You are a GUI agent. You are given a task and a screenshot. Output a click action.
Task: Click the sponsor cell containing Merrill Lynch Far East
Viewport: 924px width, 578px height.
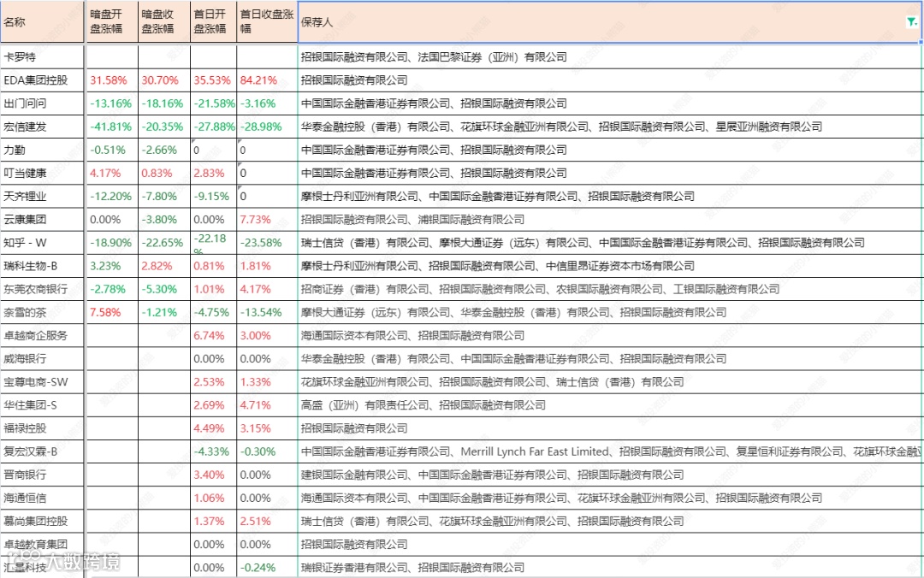(609, 451)
